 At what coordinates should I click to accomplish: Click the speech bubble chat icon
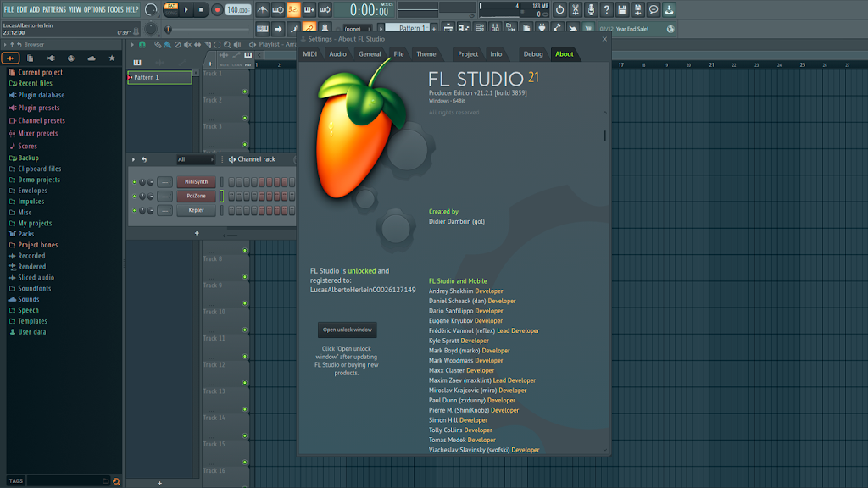point(654,9)
